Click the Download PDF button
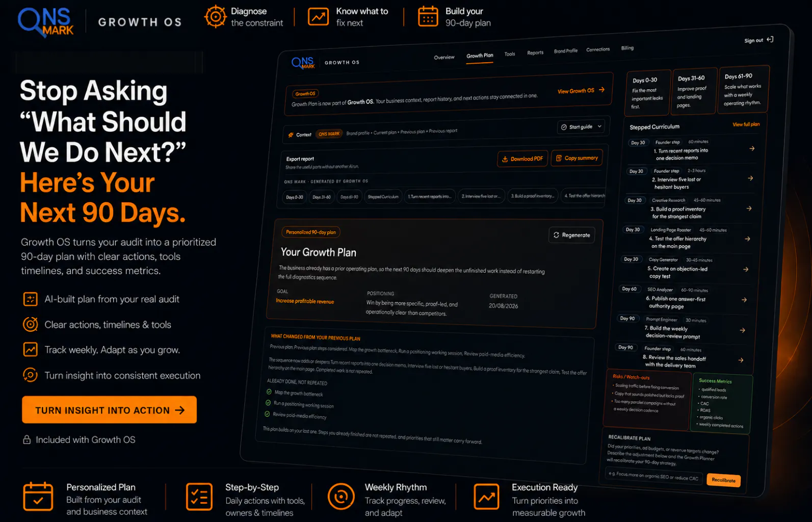 (x=523, y=159)
